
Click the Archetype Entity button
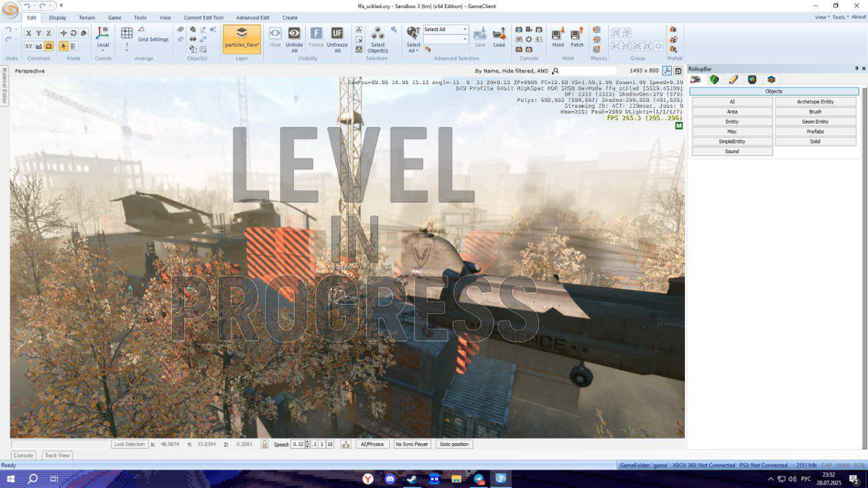pyautogui.click(x=815, y=102)
